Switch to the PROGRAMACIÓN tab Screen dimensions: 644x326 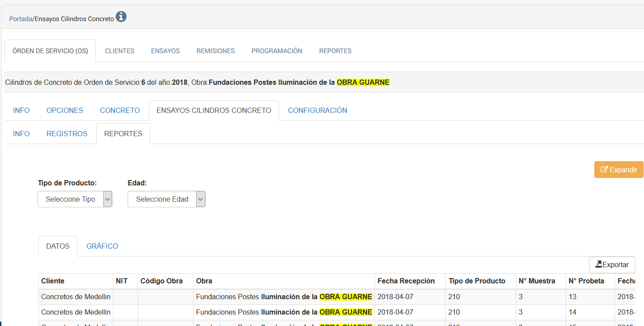(x=277, y=51)
